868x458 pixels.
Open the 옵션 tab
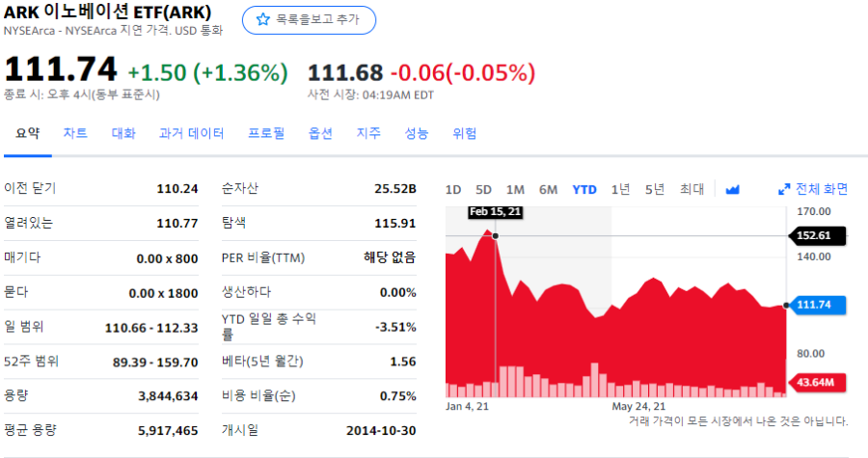[x=320, y=133]
